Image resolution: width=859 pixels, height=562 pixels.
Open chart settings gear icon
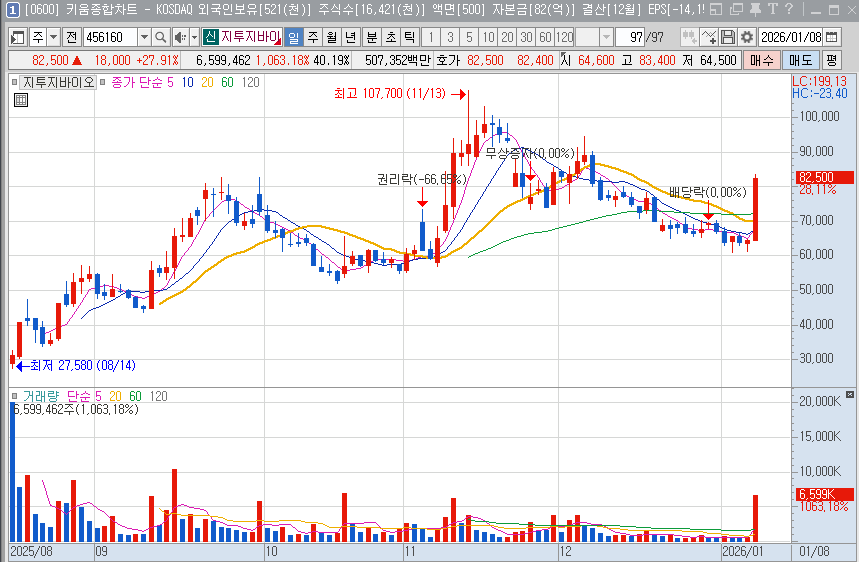(747, 37)
